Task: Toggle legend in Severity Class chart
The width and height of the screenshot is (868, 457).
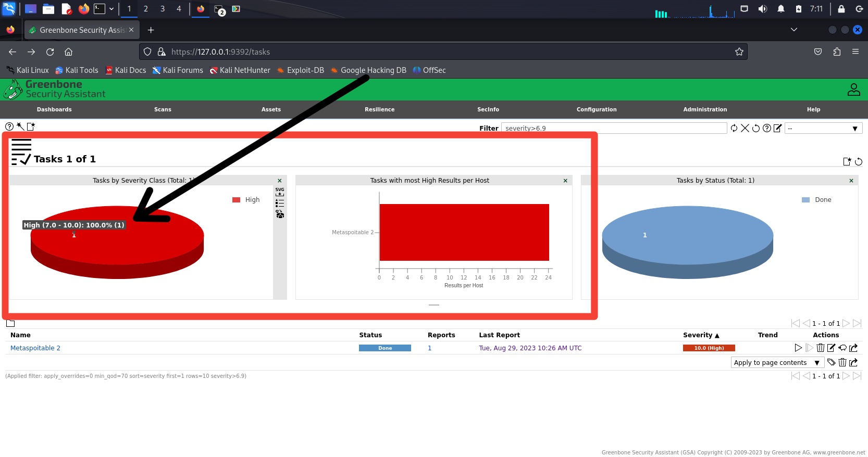Action: coord(280,203)
